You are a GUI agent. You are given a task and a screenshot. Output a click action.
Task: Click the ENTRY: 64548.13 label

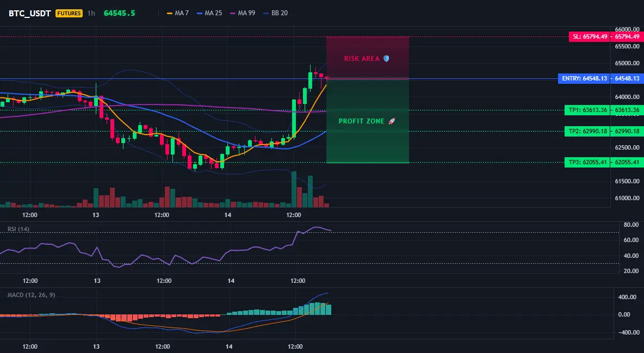pos(584,78)
